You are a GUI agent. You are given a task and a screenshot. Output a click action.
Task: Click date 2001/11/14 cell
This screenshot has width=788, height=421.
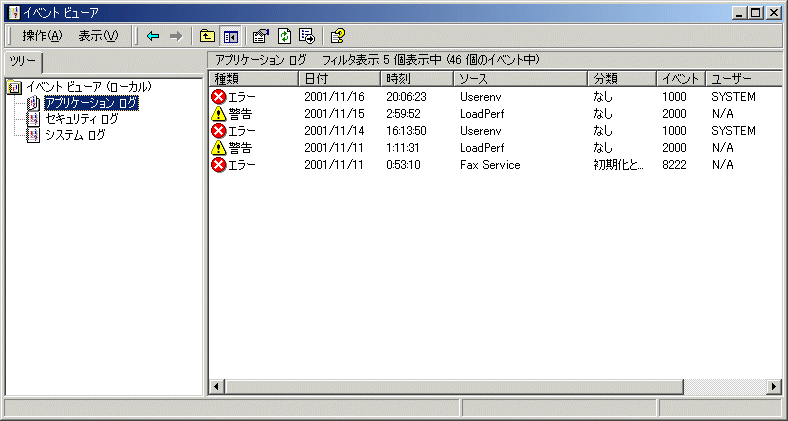[x=334, y=131]
